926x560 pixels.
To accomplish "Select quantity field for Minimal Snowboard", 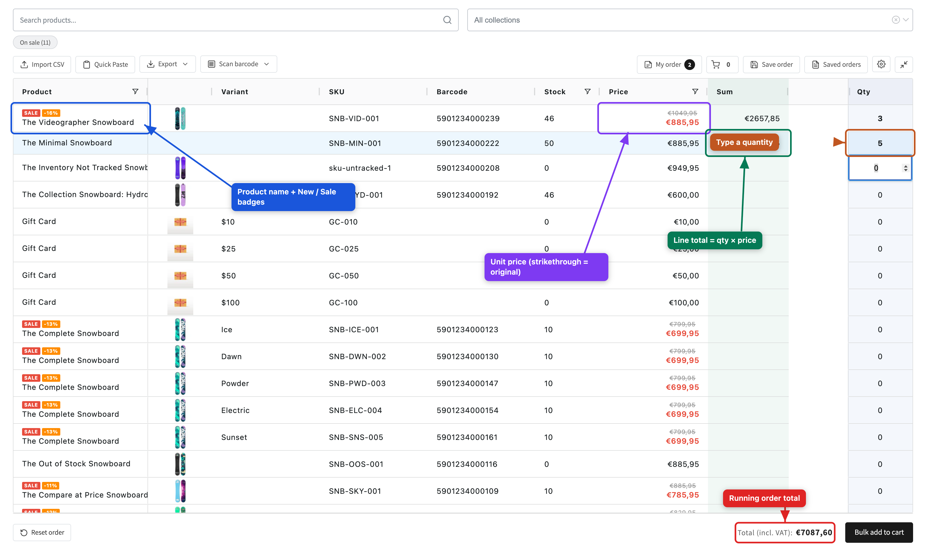I will 880,143.
